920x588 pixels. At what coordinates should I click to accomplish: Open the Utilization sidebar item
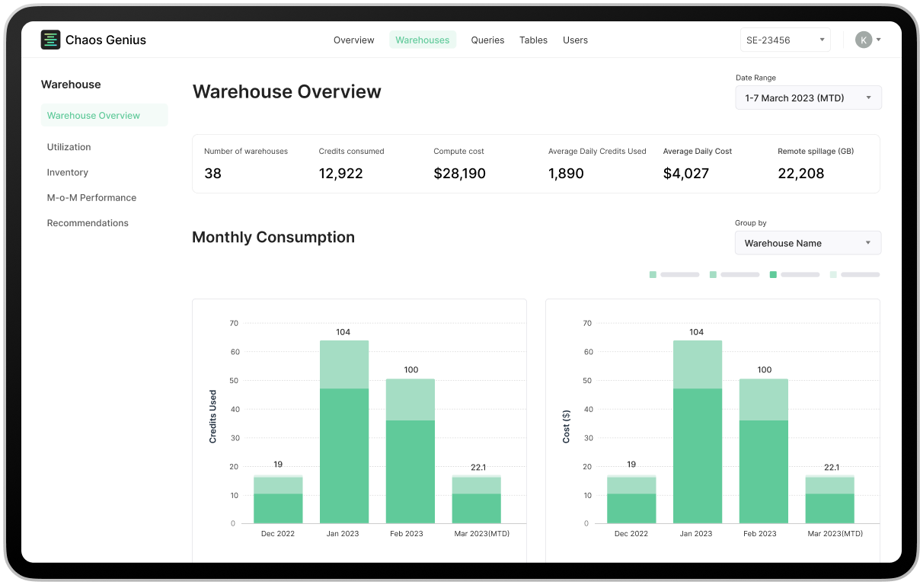click(69, 146)
